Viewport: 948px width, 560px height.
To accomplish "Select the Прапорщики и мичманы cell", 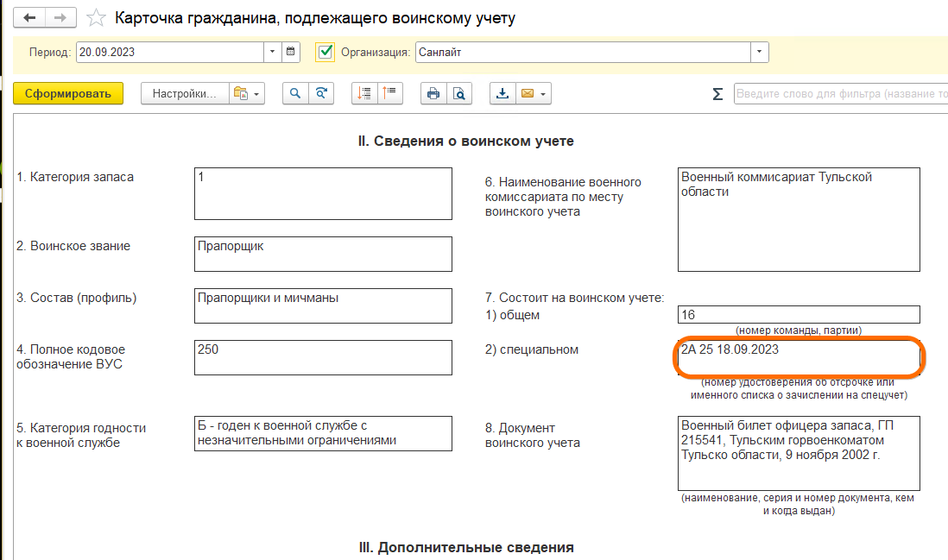I will (324, 305).
